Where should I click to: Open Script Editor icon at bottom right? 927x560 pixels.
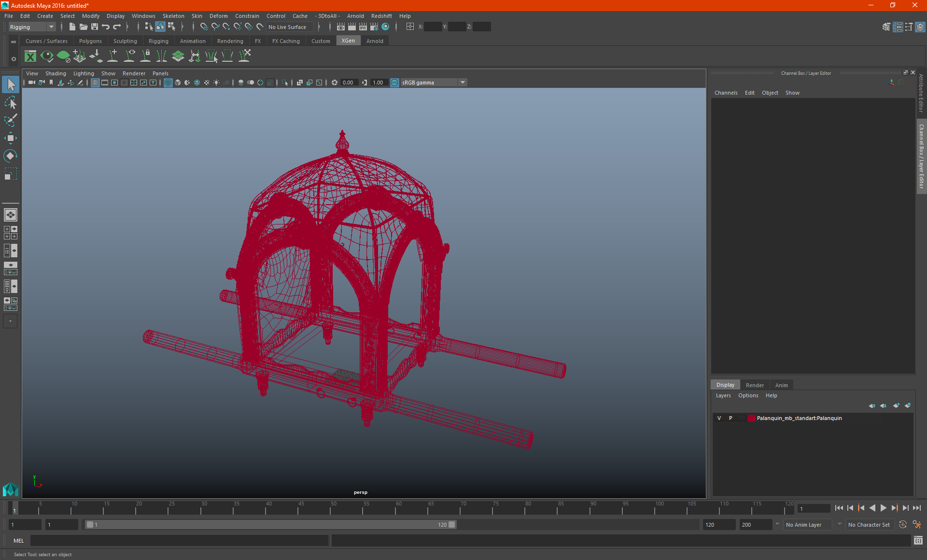click(x=918, y=540)
